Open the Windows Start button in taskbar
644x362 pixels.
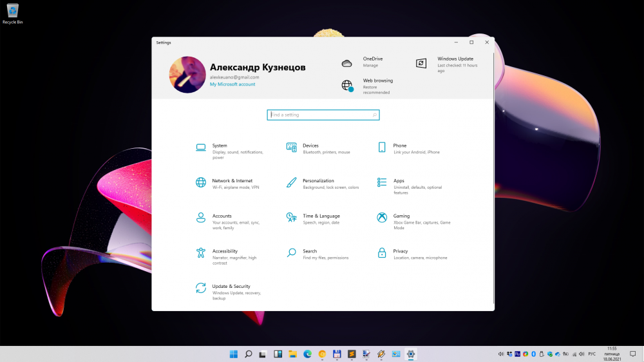click(x=232, y=354)
